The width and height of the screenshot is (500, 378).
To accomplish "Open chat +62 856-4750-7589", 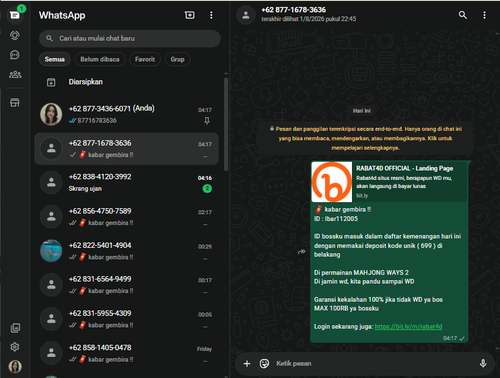I will click(127, 217).
